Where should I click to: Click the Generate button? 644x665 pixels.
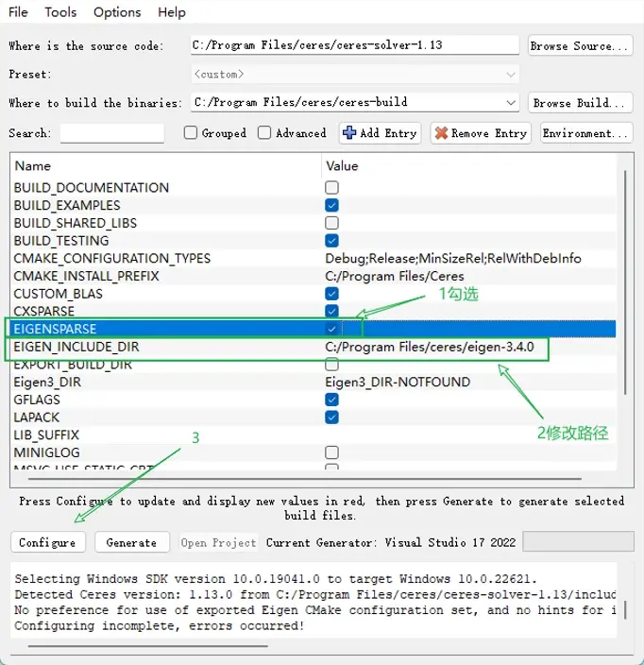click(x=132, y=542)
